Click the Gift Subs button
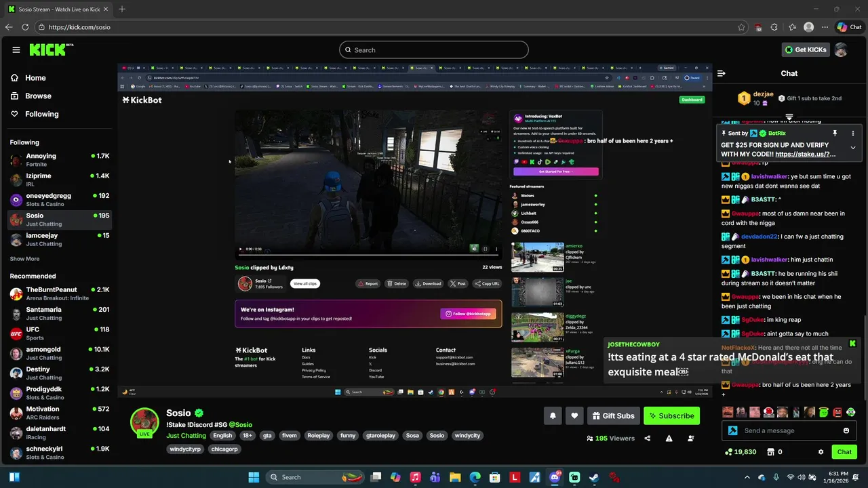 [613, 415]
